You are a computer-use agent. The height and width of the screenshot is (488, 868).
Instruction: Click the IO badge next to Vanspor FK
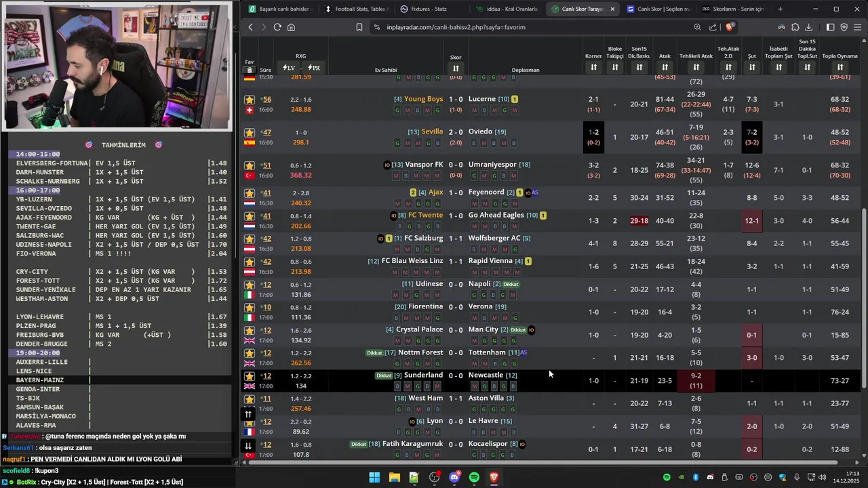point(387,165)
